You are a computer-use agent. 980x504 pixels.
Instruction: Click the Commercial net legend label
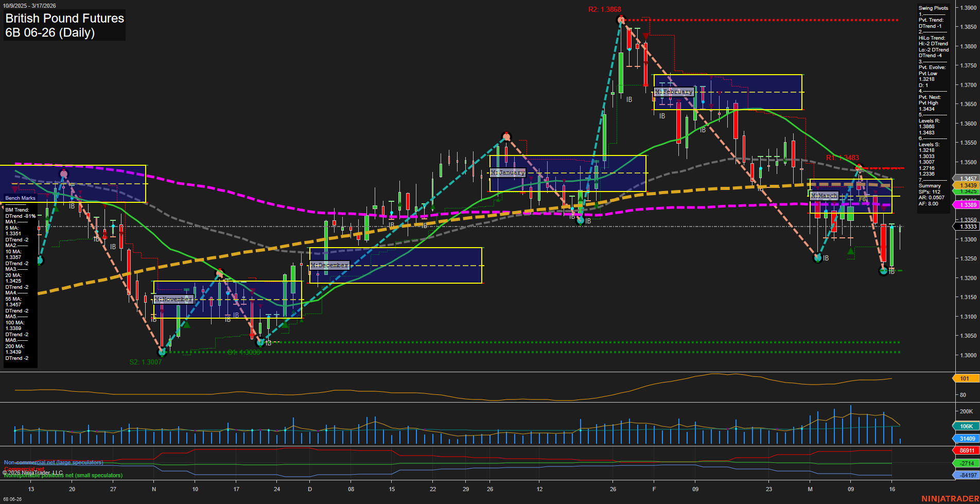pos(23,469)
